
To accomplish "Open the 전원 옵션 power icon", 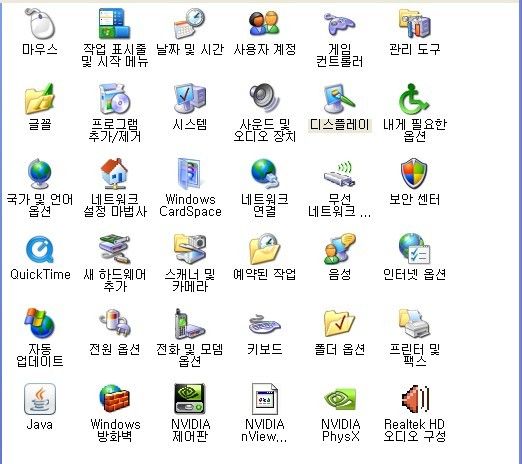I will tap(115, 324).
